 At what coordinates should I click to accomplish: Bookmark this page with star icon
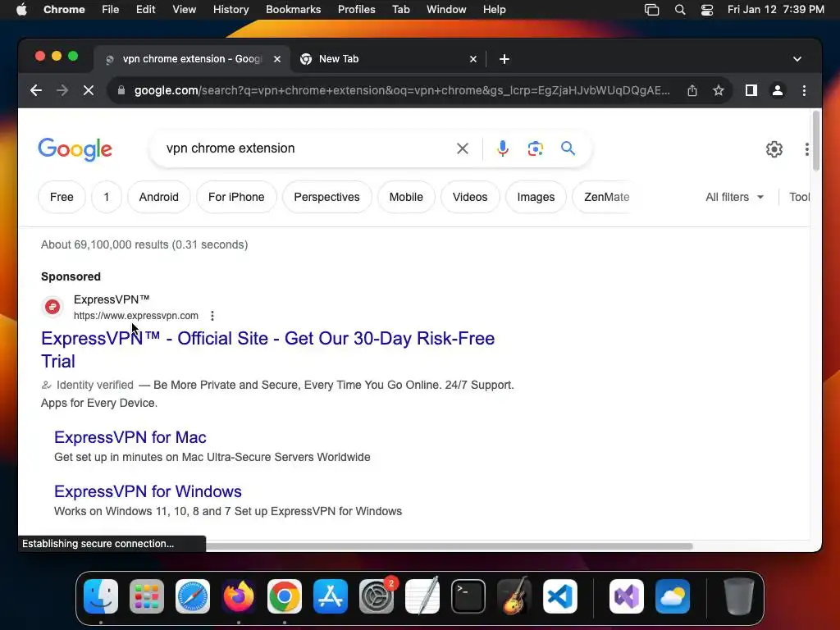pos(719,90)
